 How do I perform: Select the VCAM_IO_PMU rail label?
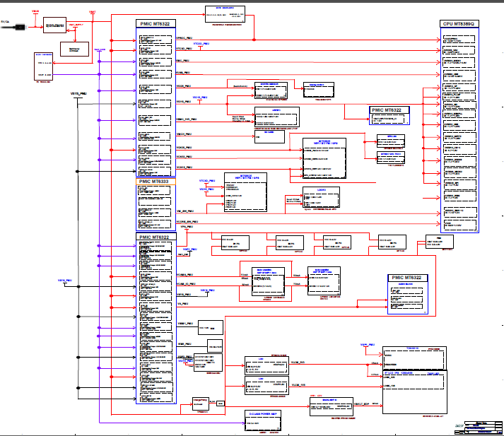186,284
